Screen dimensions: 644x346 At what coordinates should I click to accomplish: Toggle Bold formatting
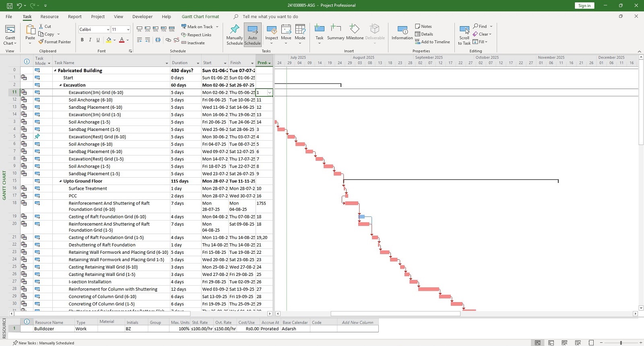click(82, 40)
